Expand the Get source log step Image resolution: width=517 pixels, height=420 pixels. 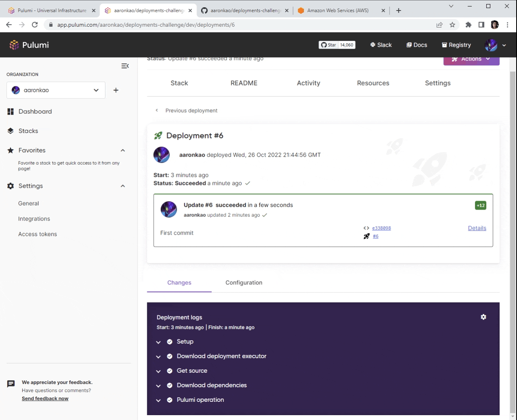pyautogui.click(x=158, y=371)
